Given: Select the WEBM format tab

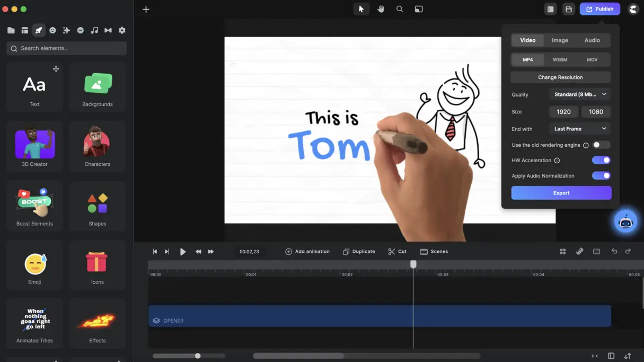Looking at the screenshot, I should pos(560,59).
